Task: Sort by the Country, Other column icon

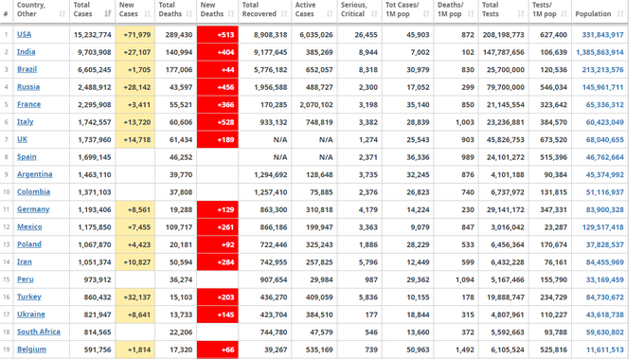Action: 62,14
